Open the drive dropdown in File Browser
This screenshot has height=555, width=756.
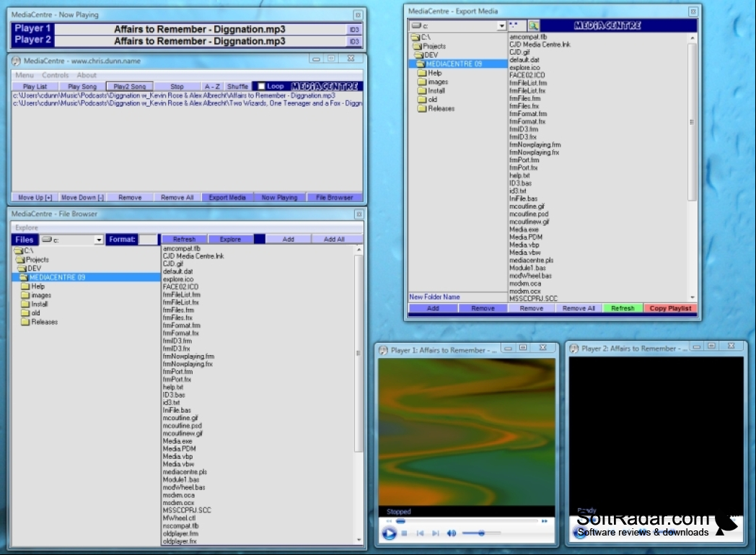click(99, 240)
